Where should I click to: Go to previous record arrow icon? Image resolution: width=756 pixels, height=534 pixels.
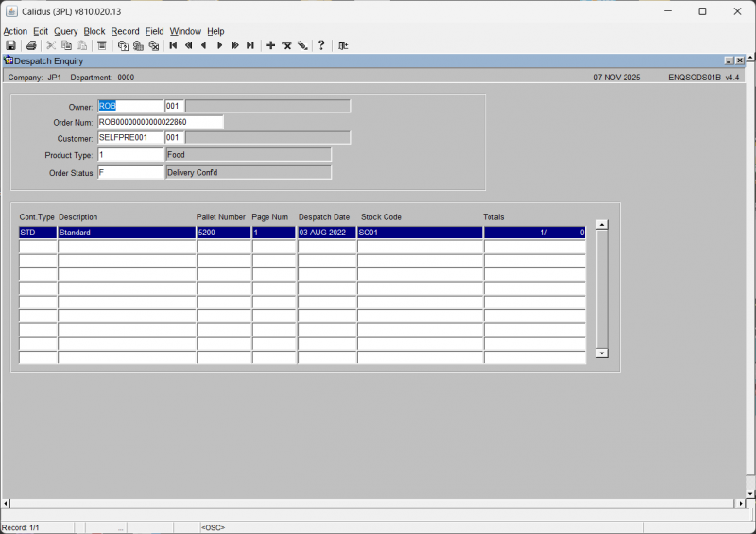click(203, 45)
